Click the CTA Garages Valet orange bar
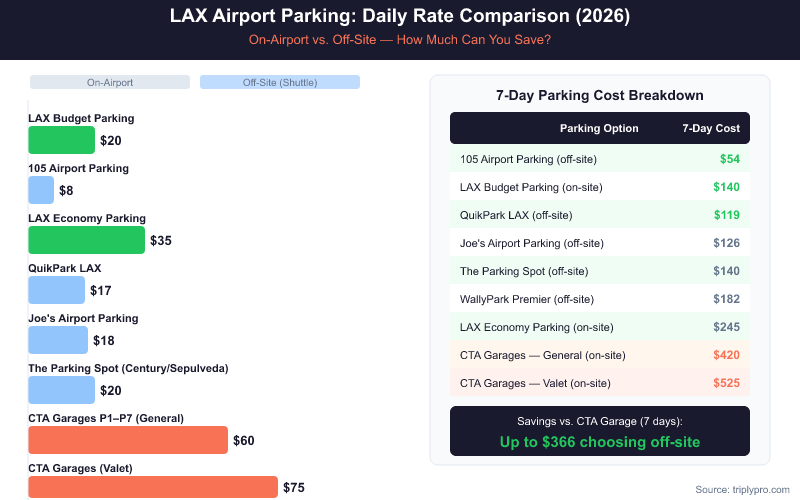This screenshot has height=500, width=800. click(x=152, y=486)
